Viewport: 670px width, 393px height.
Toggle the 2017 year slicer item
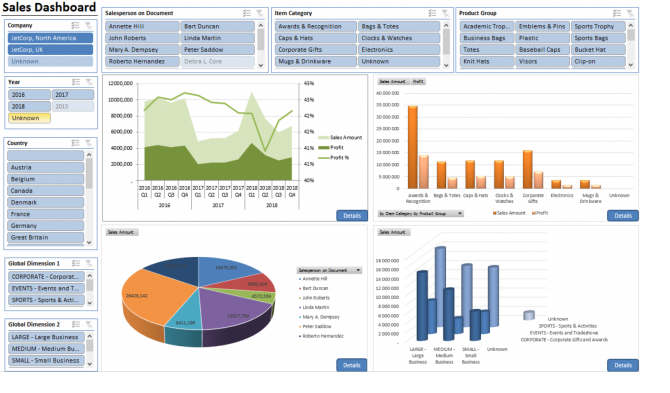click(73, 94)
